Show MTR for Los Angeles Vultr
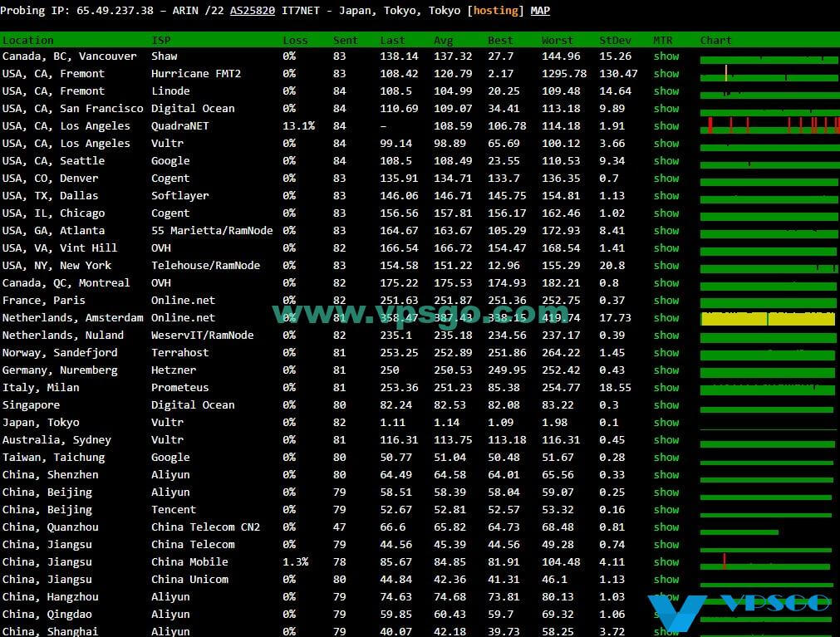Viewport: 840px width, 637px height. pyautogui.click(x=666, y=144)
